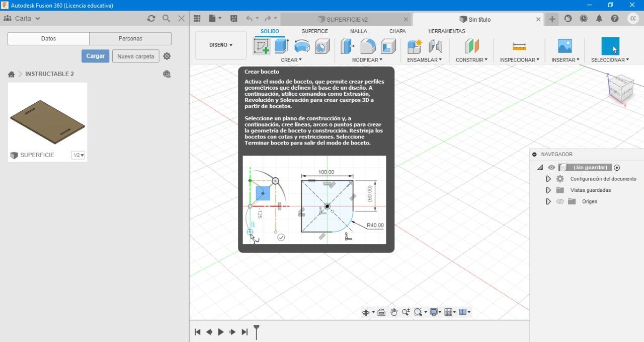Image resolution: width=644 pixels, height=342 pixels.
Task: Switch to the CHAPA ribbon tab
Action: tap(397, 31)
